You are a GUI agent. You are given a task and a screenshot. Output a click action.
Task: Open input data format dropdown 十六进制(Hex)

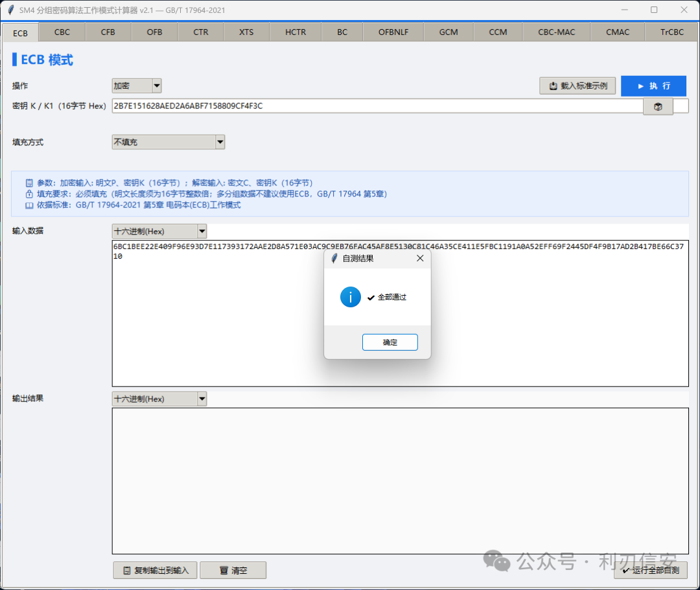[159, 231]
